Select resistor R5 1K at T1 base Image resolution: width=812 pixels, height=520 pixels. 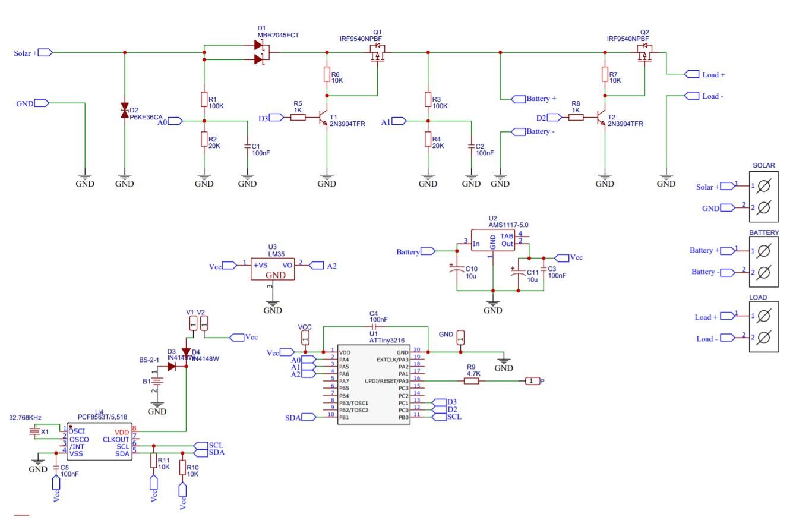298,118
